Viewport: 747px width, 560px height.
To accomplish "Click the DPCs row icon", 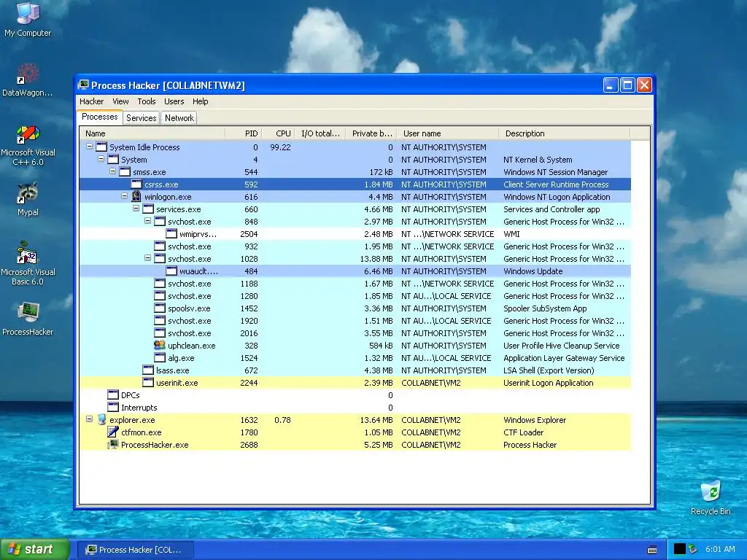I will 113,394.
